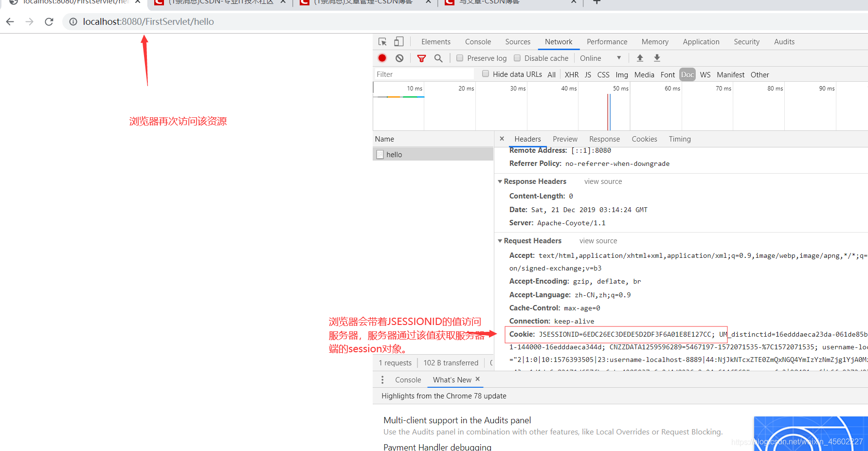The image size is (868, 451).
Task: Click view source beside Request Headers
Action: pyautogui.click(x=598, y=241)
